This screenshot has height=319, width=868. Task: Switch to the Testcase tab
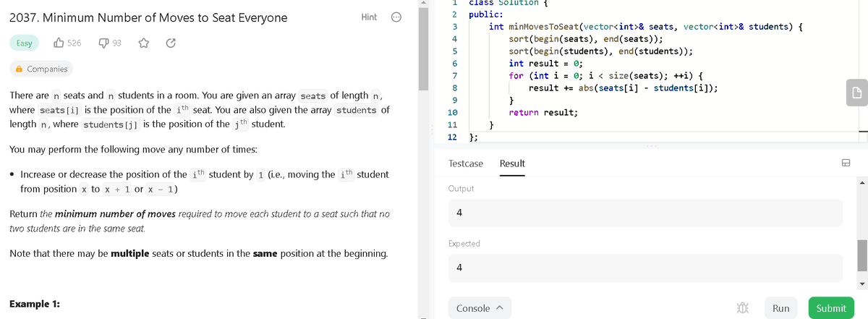[466, 163]
